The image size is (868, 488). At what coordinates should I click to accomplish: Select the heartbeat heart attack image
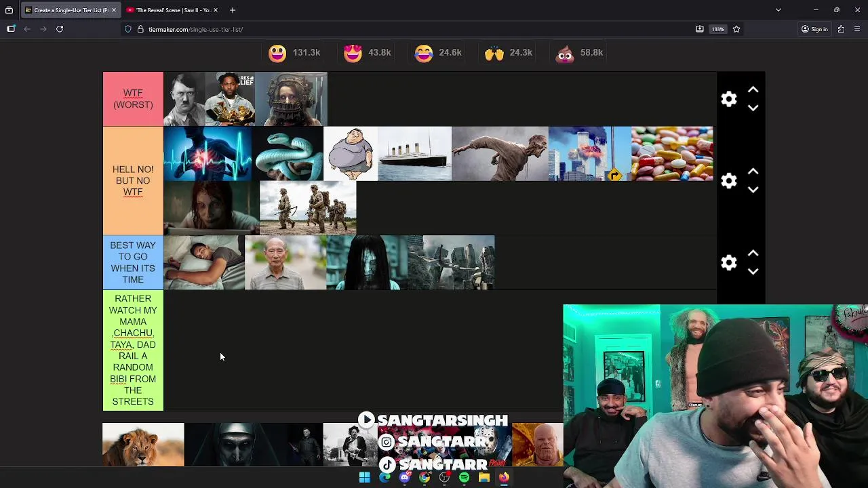pyautogui.click(x=208, y=154)
